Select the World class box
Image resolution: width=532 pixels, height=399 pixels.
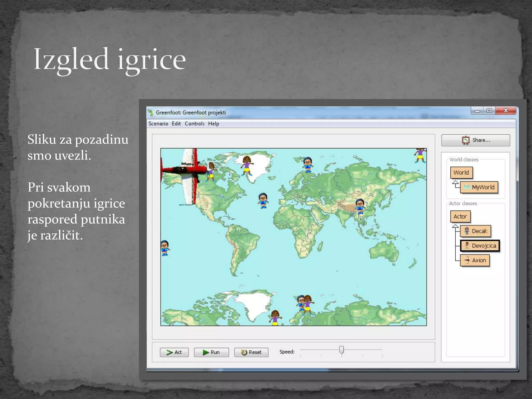pos(461,172)
